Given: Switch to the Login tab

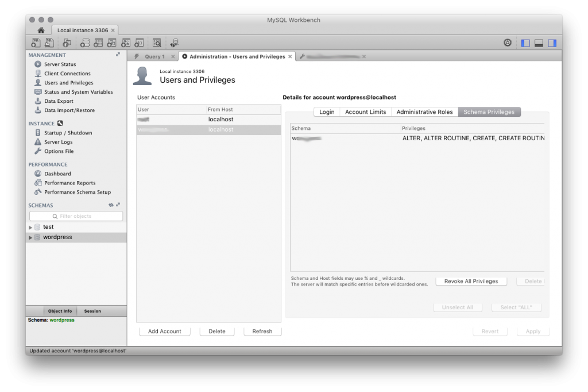Looking at the screenshot, I should (x=327, y=112).
